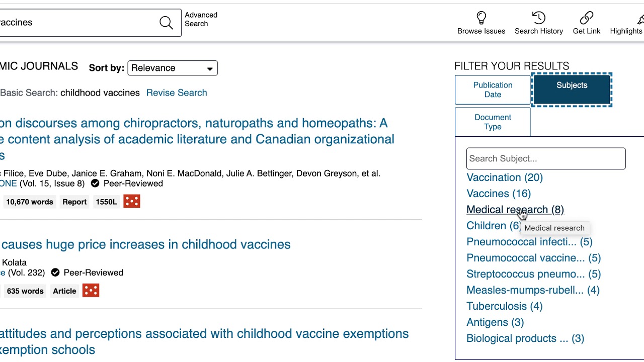Click red dotted icon beside 1550L

coord(132,202)
